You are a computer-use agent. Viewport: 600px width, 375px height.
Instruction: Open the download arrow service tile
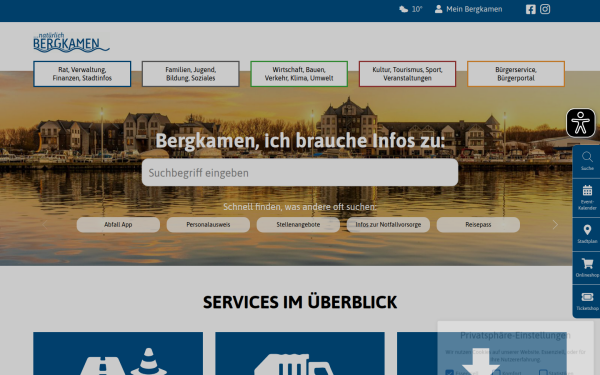[x=481, y=354]
